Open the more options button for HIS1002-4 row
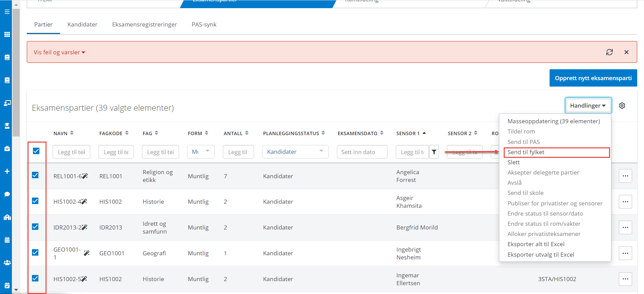Viewport: 644px width, 294px height. [625, 202]
